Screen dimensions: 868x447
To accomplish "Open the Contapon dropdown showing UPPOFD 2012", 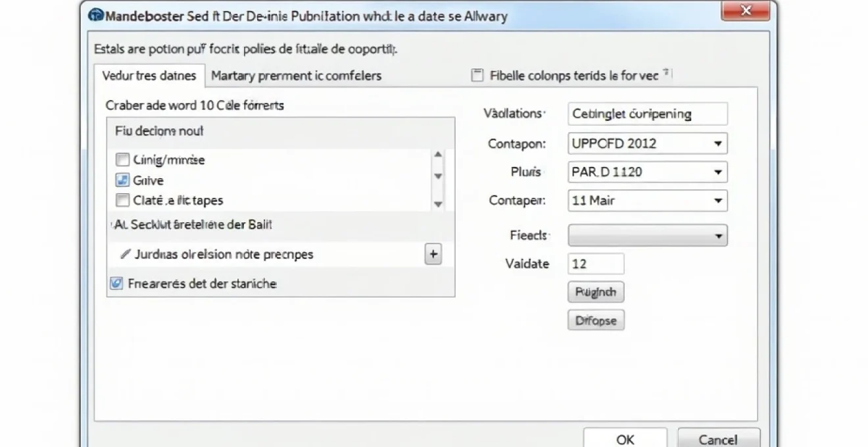I will click(647, 143).
